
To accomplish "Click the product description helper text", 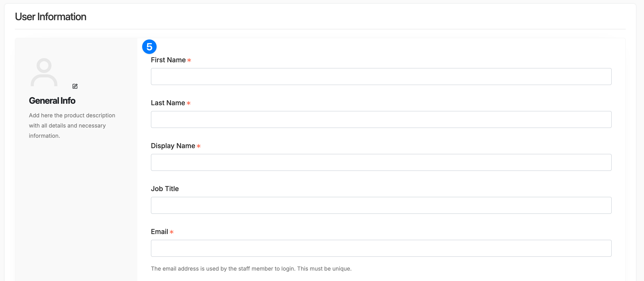I will pyautogui.click(x=72, y=125).
